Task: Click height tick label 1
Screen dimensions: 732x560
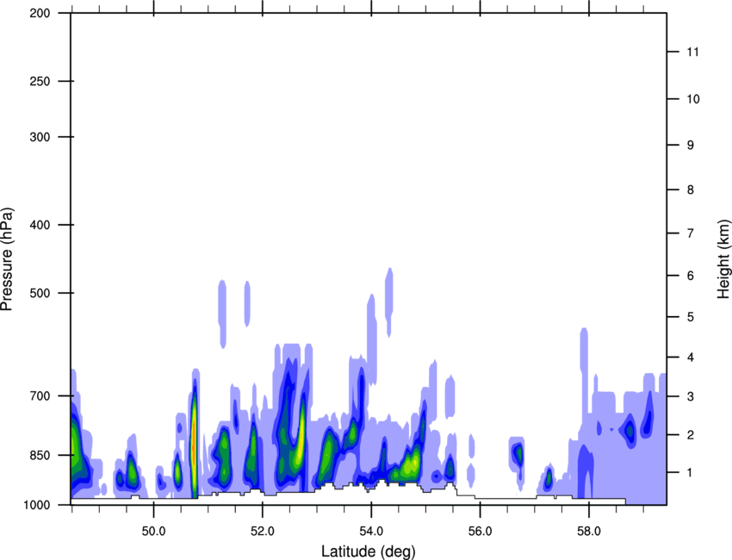Action: [691, 473]
